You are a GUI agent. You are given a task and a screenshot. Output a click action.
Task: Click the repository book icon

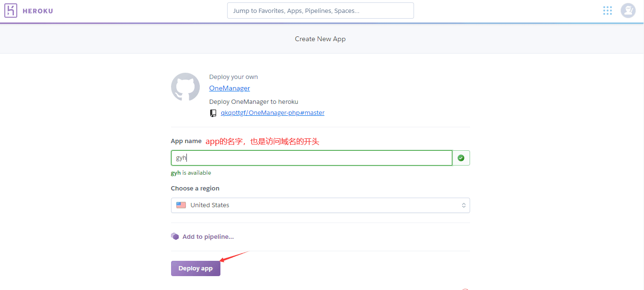pos(213,113)
